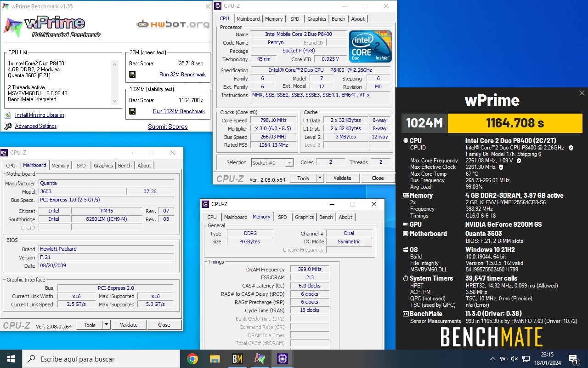The width and height of the screenshot is (588, 368).
Task: Click Close button in CPU-Z CPU window
Action: 378,178
